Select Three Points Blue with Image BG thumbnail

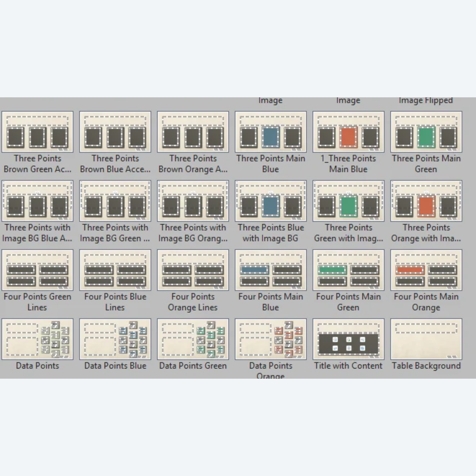(x=271, y=201)
